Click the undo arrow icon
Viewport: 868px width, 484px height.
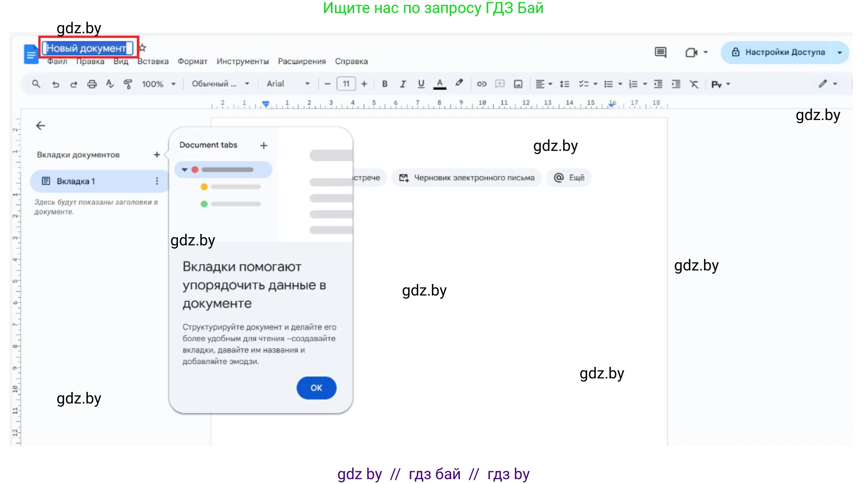coord(56,84)
